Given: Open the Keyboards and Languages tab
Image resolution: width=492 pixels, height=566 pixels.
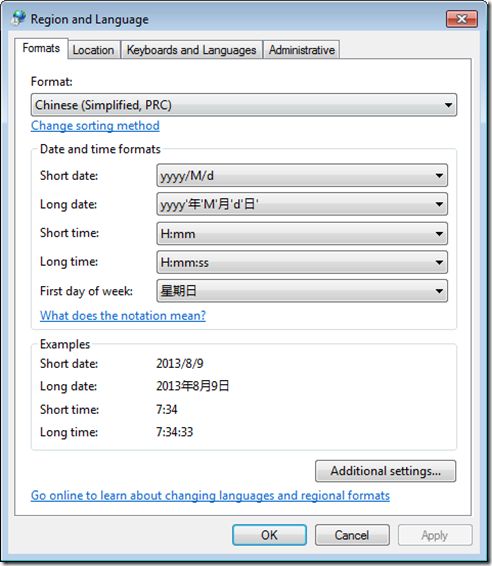Looking at the screenshot, I should 191,50.
